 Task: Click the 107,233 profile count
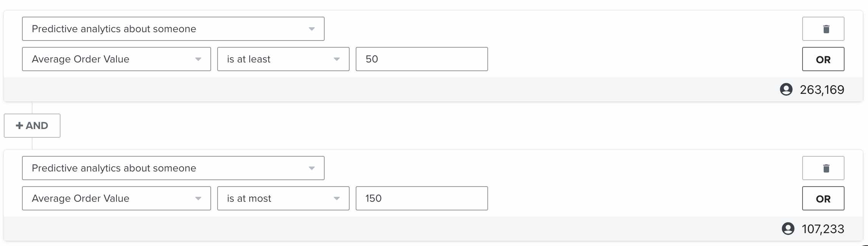point(823,229)
